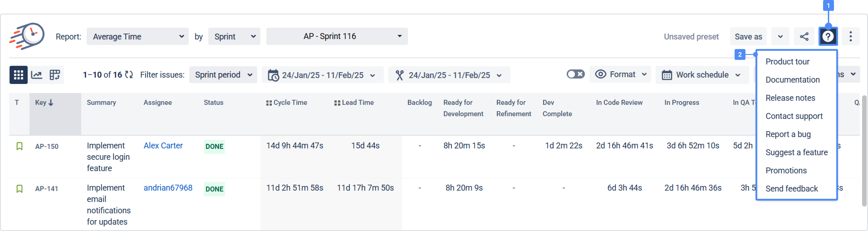Image resolution: width=868 pixels, height=231 pixels.
Task: Switch to grid table view
Action: click(18, 74)
